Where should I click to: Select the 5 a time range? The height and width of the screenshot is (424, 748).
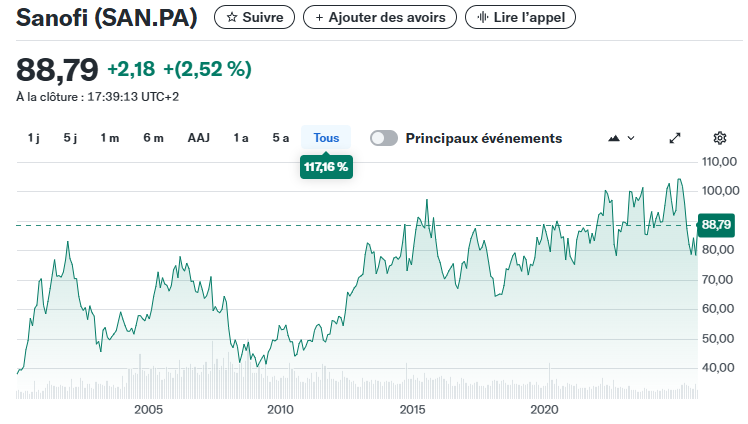(x=281, y=138)
